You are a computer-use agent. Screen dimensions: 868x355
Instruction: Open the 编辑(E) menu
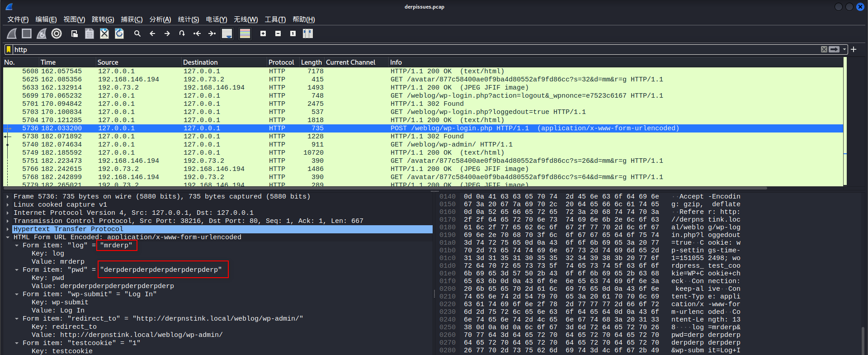46,19
